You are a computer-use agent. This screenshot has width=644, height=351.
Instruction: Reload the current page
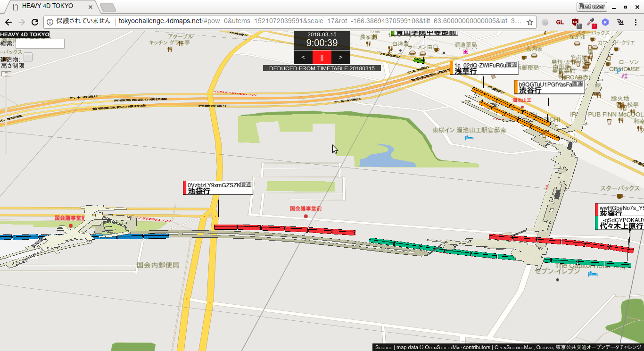(x=34, y=22)
